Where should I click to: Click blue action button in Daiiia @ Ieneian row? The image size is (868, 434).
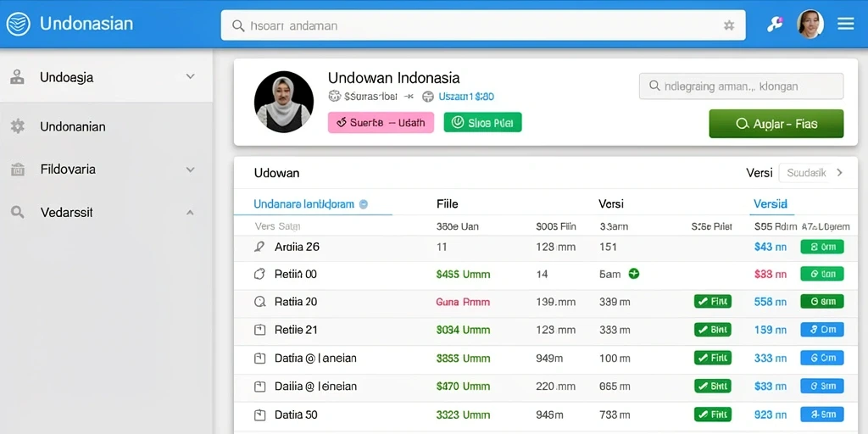click(822, 387)
